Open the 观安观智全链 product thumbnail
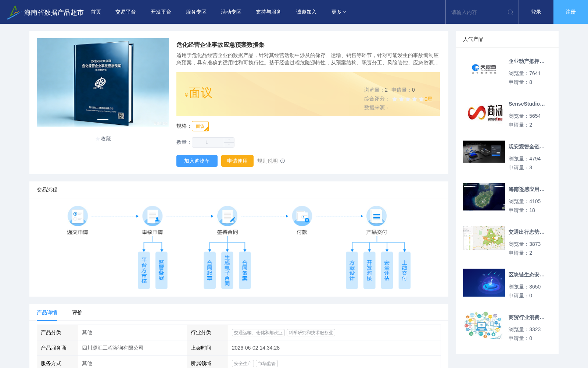The width and height of the screenshot is (588, 368). (484, 152)
